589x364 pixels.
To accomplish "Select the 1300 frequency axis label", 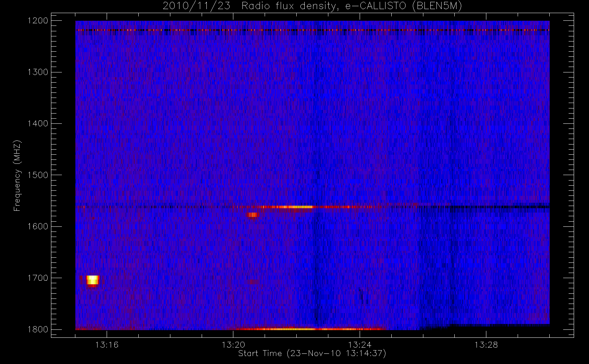I will [x=38, y=72].
